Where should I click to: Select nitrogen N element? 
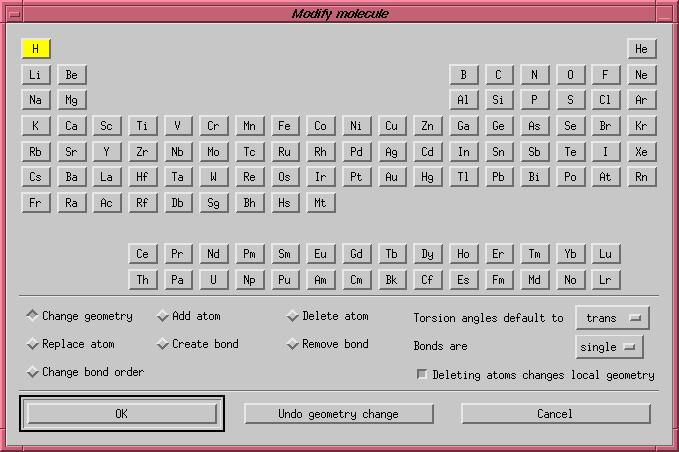[535, 74]
